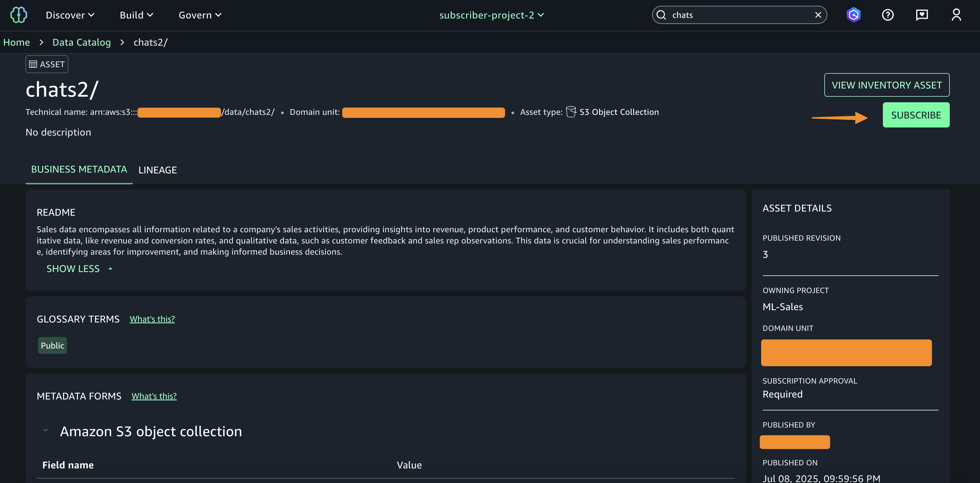Image resolution: width=980 pixels, height=483 pixels.
Task: Open the Build dropdown menu
Action: click(136, 15)
